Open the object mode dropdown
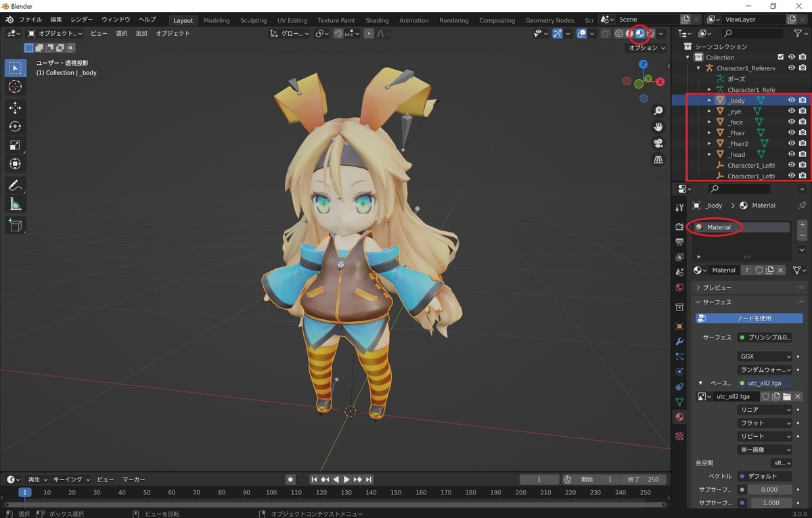The width and height of the screenshot is (812, 518). tap(55, 33)
